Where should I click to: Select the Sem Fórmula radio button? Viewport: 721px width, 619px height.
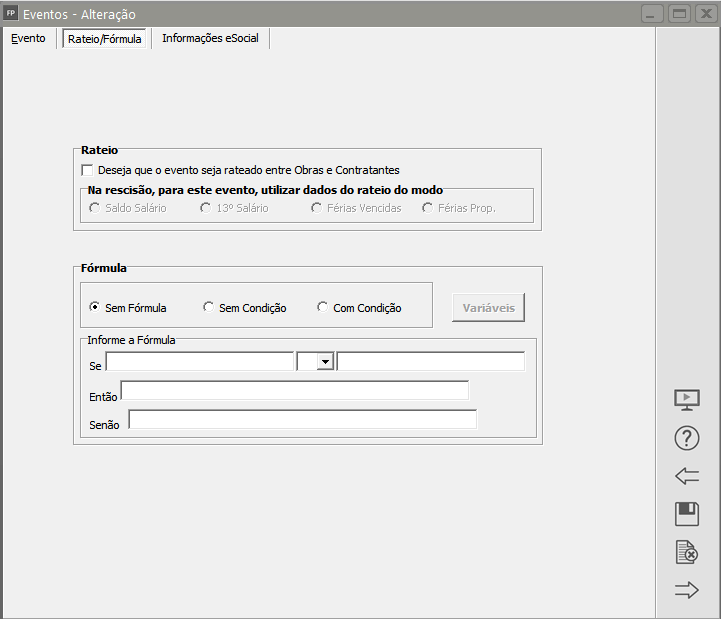[95, 308]
